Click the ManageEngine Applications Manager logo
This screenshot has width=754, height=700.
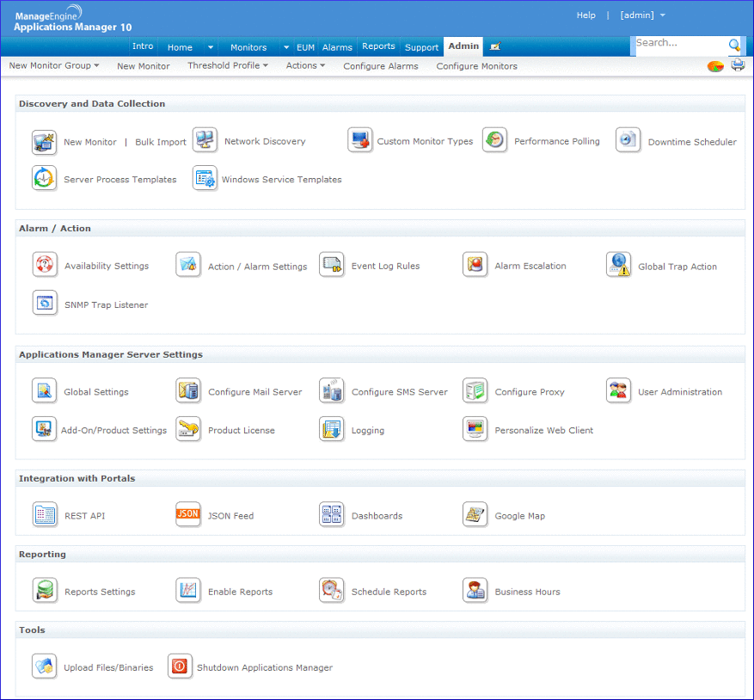(x=72, y=19)
